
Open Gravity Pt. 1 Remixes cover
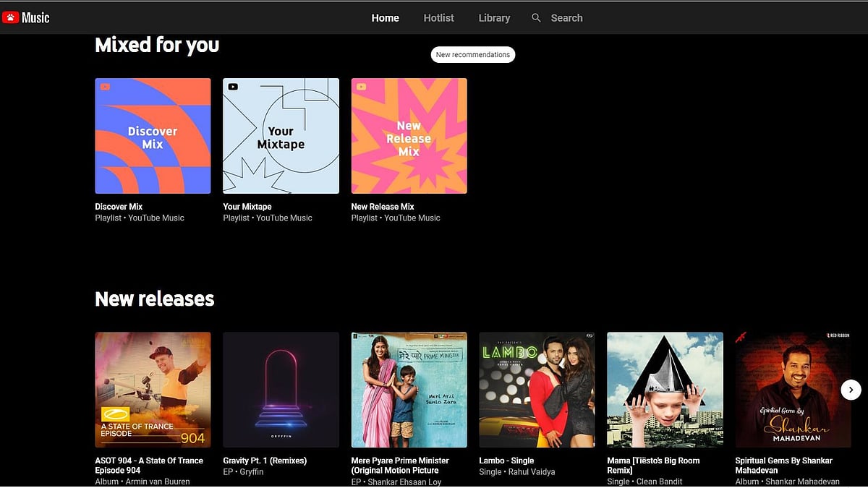[281, 390]
